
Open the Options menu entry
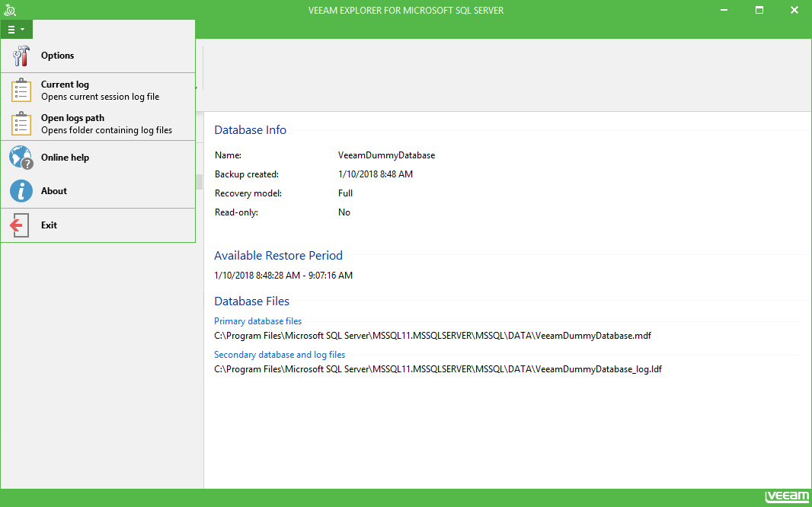point(98,56)
